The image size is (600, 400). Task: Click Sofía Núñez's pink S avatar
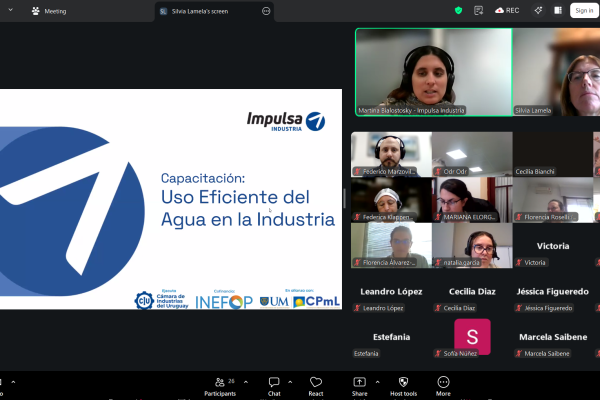click(472, 335)
